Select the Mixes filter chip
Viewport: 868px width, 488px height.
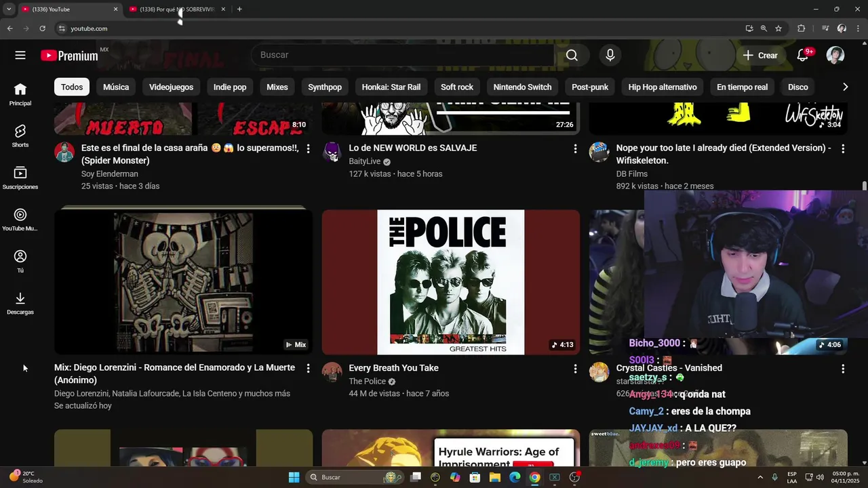click(x=277, y=87)
